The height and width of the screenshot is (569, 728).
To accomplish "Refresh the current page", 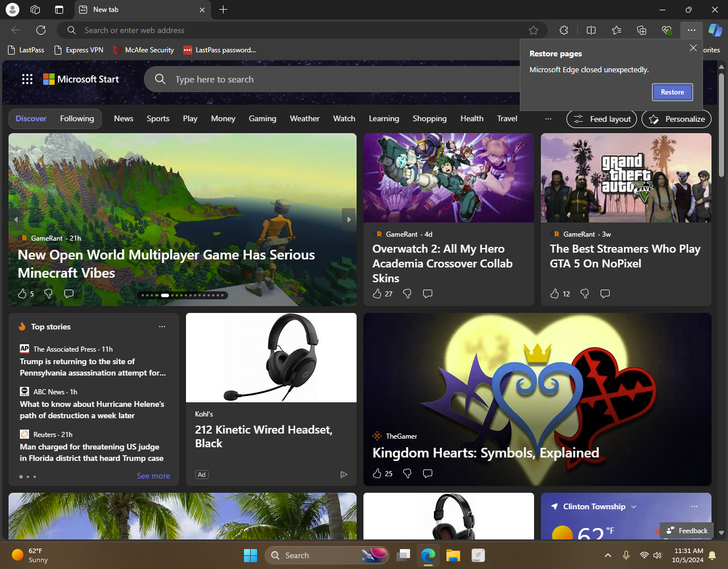I will (x=41, y=30).
